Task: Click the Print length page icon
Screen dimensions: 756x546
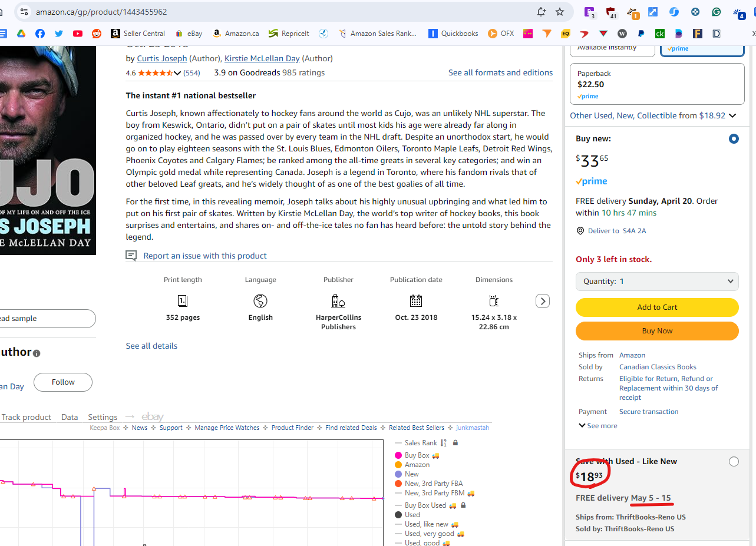Action: [x=183, y=301]
